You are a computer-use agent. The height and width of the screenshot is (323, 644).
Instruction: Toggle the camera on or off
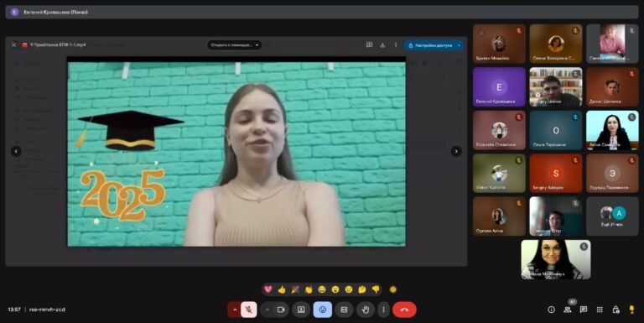pos(281,310)
